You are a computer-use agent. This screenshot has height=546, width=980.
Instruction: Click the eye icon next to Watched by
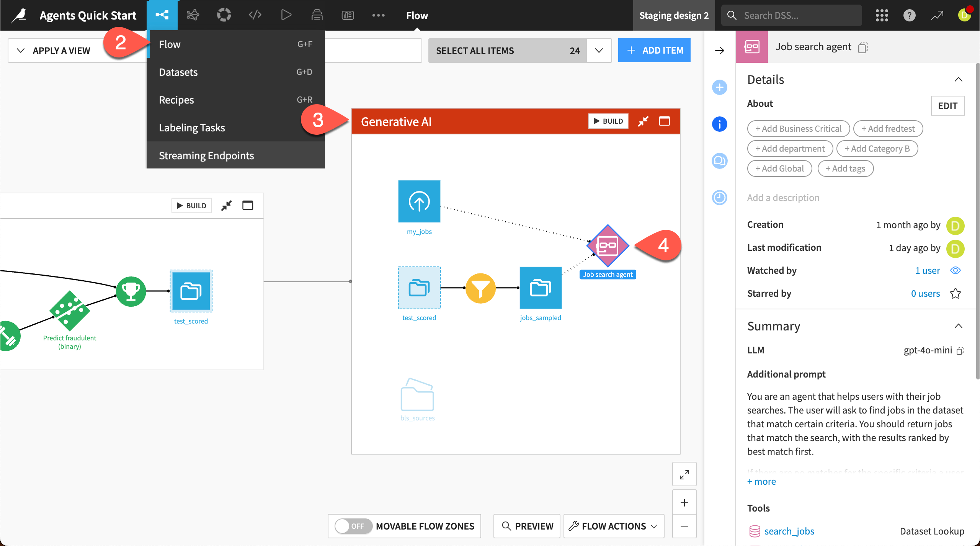tap(955, 270)
